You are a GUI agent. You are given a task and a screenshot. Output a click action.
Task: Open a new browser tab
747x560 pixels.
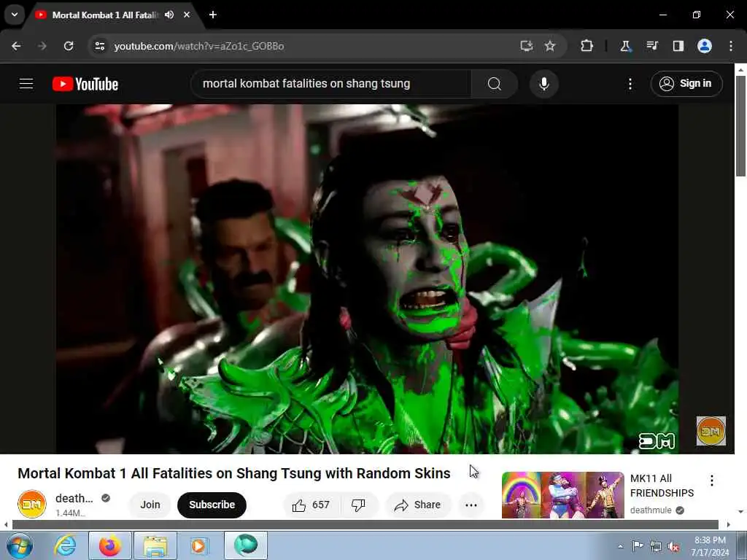[213, 15]
